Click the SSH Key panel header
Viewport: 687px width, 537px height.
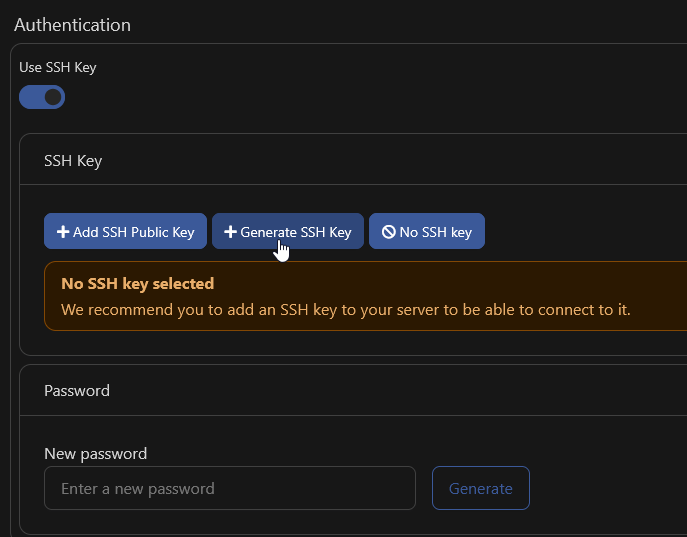[x=73, y=160]
